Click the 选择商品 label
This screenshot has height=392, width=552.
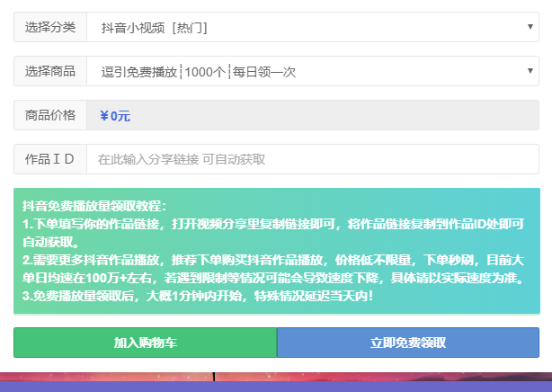coord(50,71)
